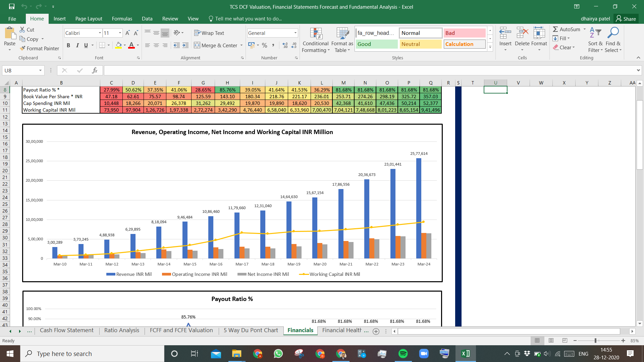Viewport: 644px width, 362px height.
Task: Apply Comma Style format
Action: point(273,45)
